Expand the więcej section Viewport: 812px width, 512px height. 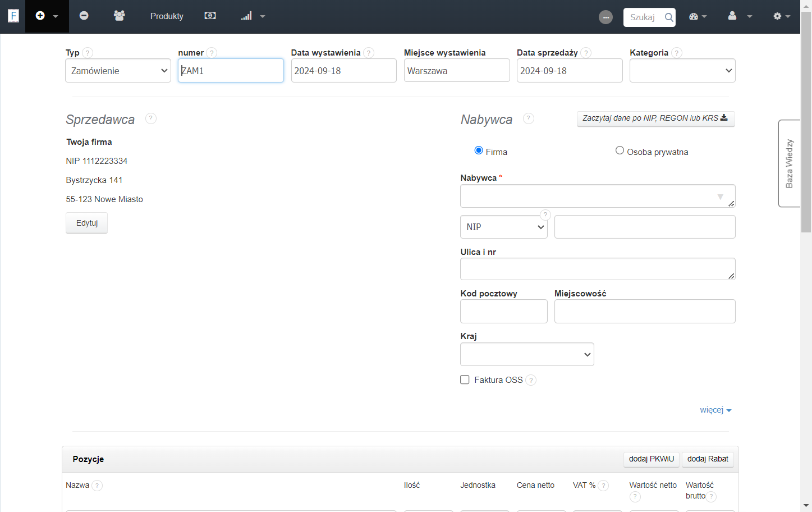click(715, 410)
